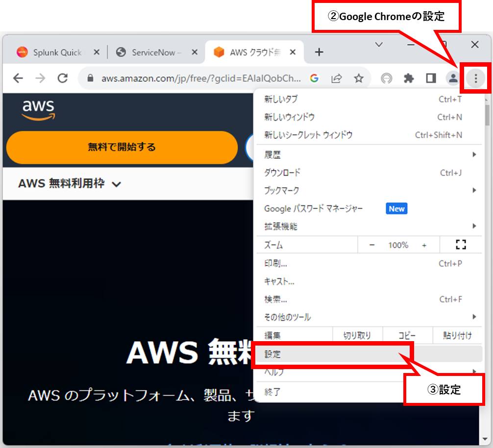Click the 無料で開始する button
The image size is (493, 448).
pyautogui.click(x=122, y=147)
